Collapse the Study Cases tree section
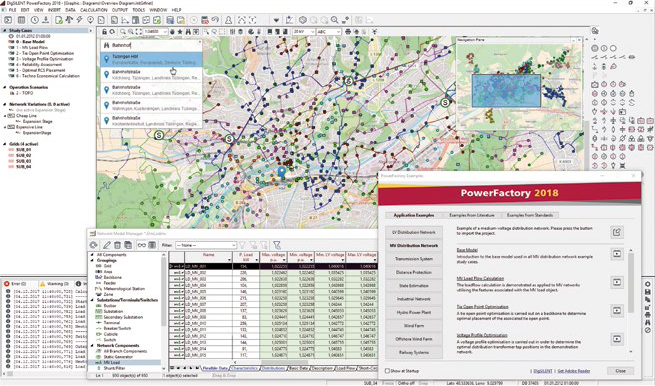Image resolution: width=655 pixels, height=386 pixels. (x=5, y=30)
